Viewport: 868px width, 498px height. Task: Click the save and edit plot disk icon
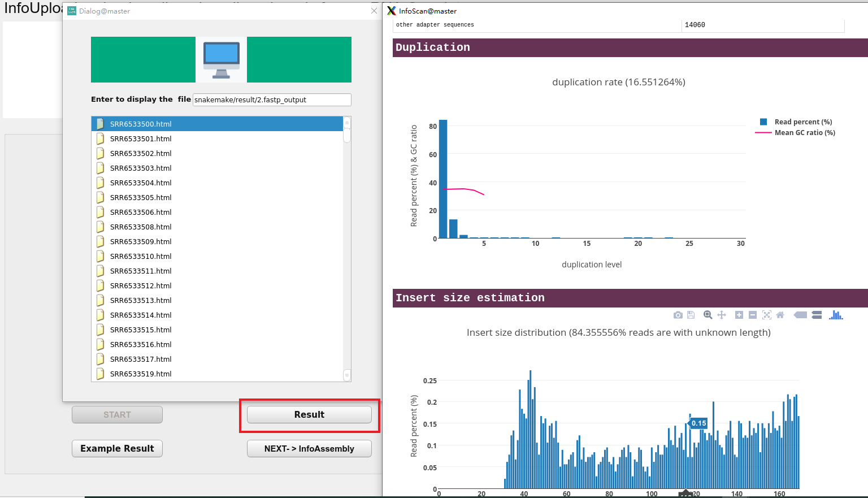pos(691,315)
